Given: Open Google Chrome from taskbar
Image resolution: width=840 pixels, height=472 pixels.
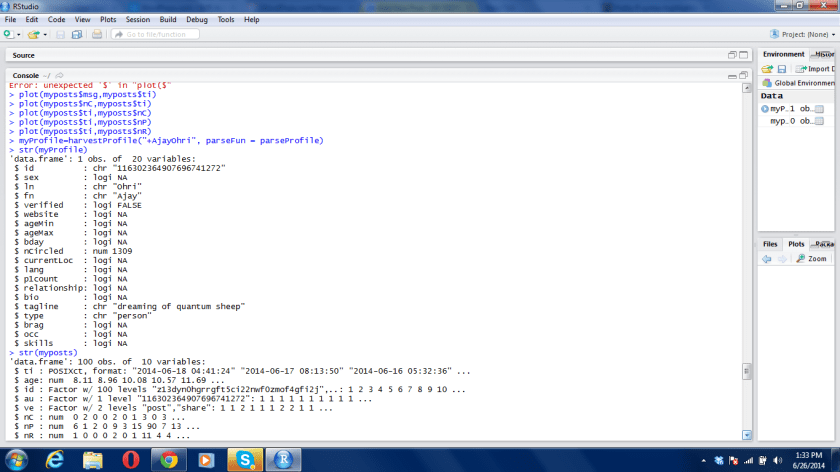Looking at the screenshot, I should [x=169, y=460].
